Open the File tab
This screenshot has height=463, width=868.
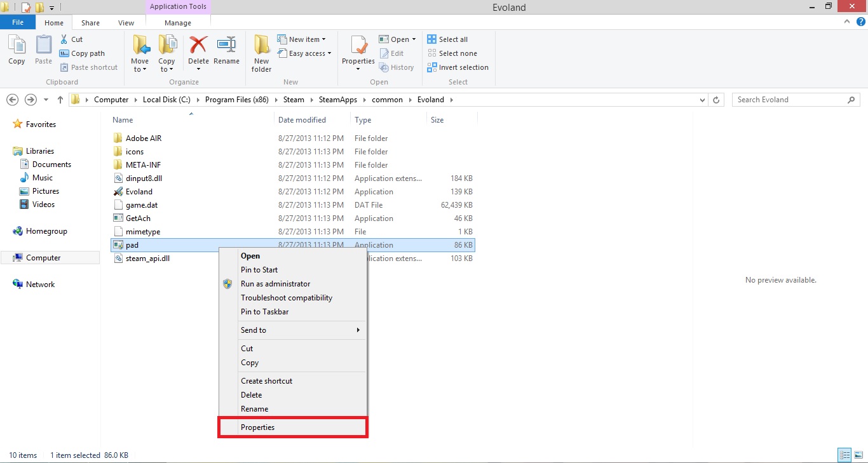[x=18, y=22]
